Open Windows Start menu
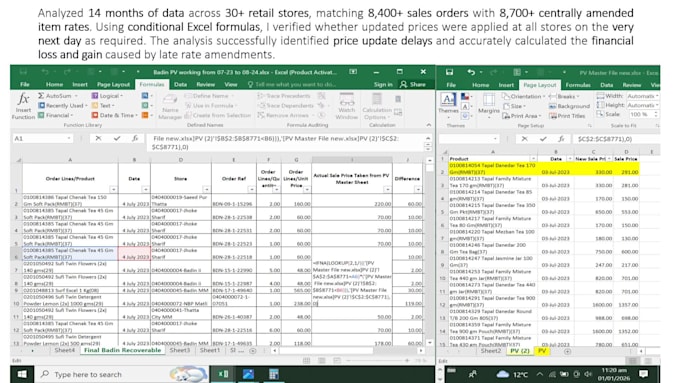The width and height of the screenshot is (680, 383). pos(22,374)
